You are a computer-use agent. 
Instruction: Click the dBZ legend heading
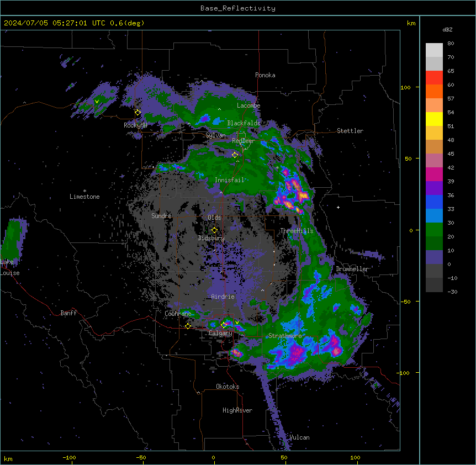[447, 30]
